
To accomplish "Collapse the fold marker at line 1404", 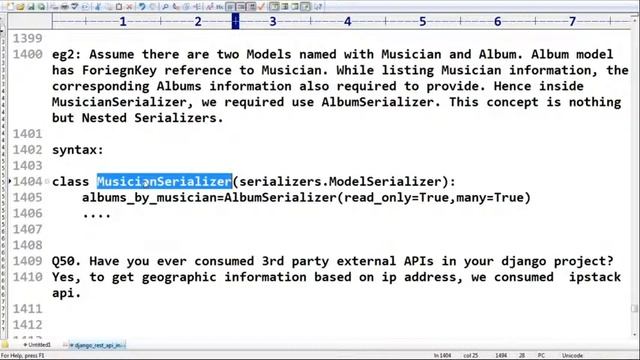I will click(47, 181).
